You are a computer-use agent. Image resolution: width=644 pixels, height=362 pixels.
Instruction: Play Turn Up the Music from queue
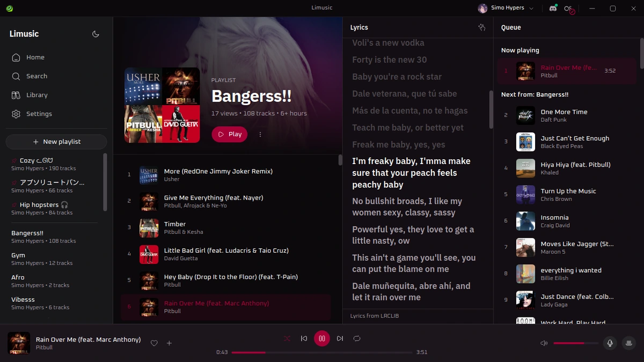[567, 195]
